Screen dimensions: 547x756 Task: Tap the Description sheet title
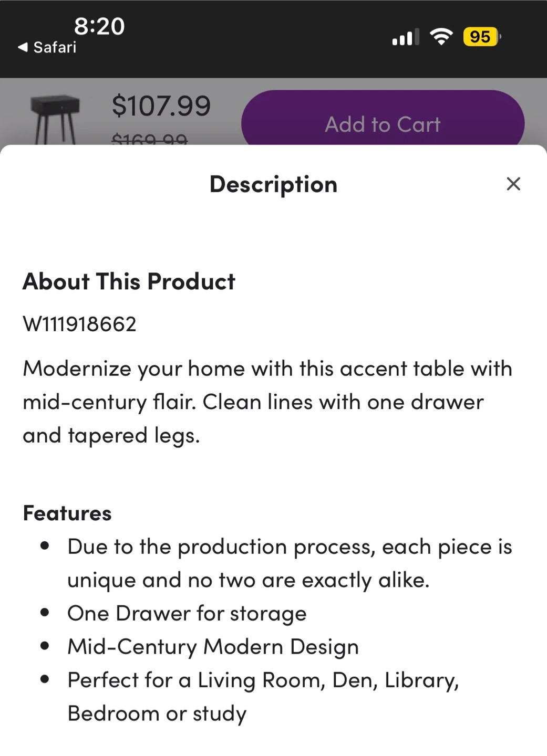coord(273,184)
